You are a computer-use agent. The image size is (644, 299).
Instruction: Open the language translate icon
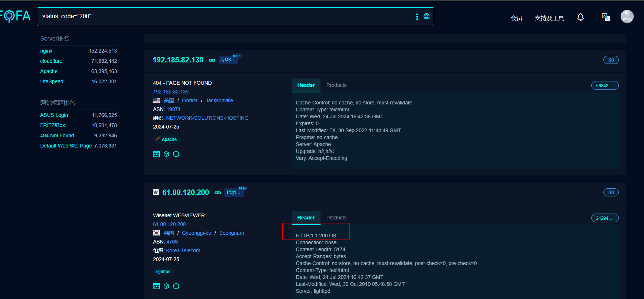point(606,17)
